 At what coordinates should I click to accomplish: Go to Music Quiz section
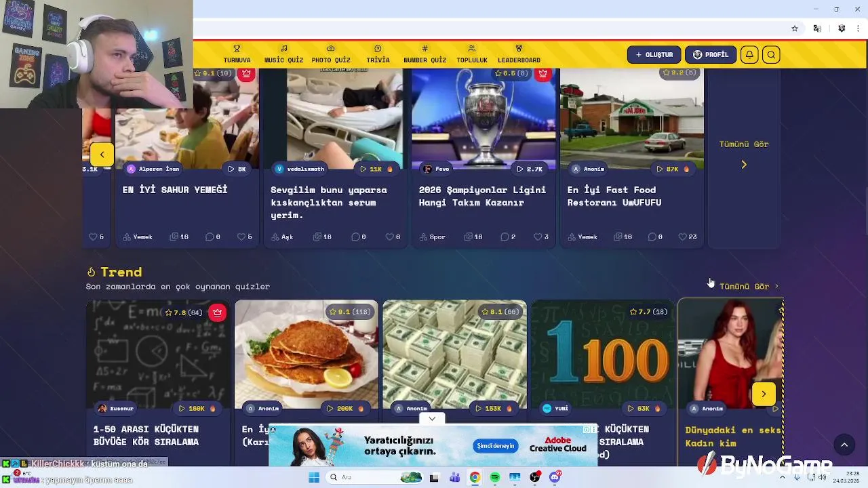coord(283,54)
